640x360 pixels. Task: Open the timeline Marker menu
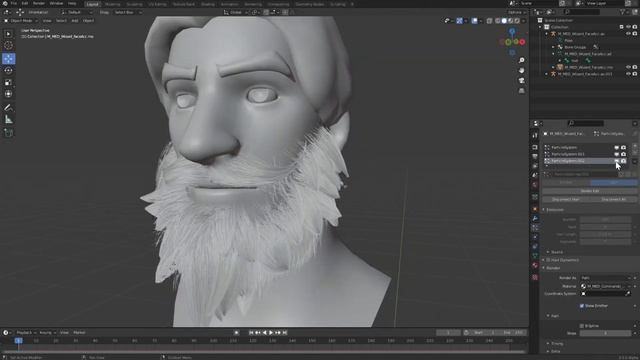coord(79,333)
